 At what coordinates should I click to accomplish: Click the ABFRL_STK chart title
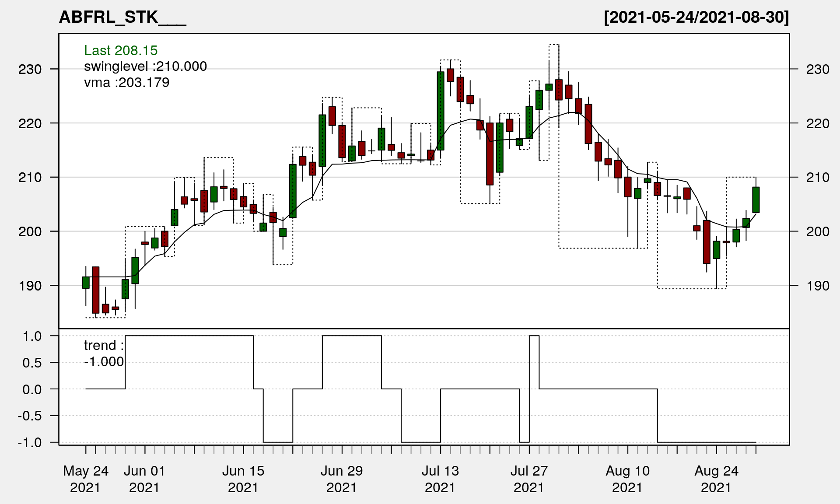click(122, 17)
